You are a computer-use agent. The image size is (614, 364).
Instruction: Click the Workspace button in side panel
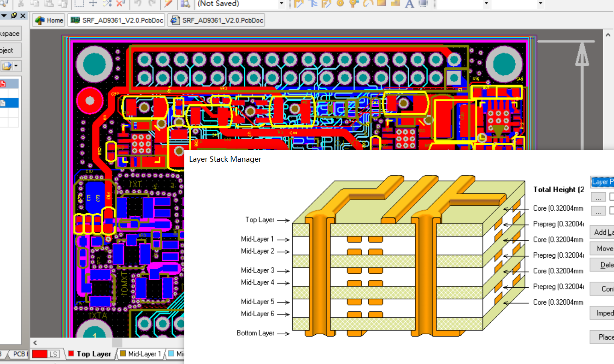10,33
